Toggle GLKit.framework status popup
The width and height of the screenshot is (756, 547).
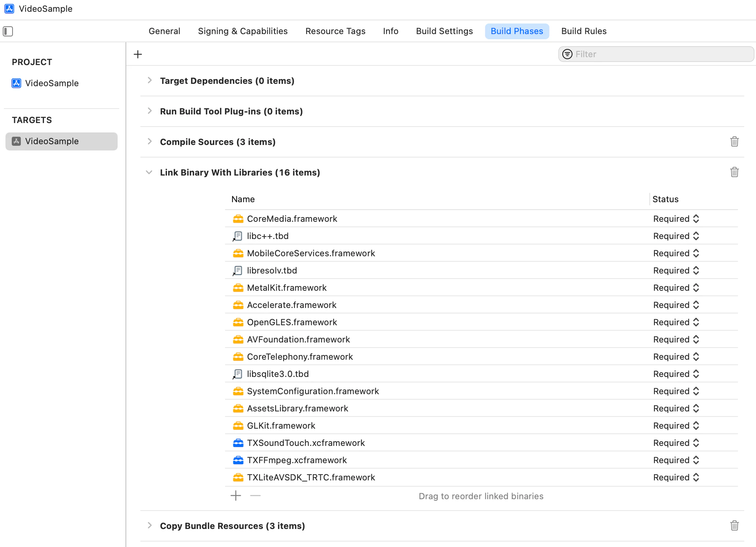pos(696,426)
